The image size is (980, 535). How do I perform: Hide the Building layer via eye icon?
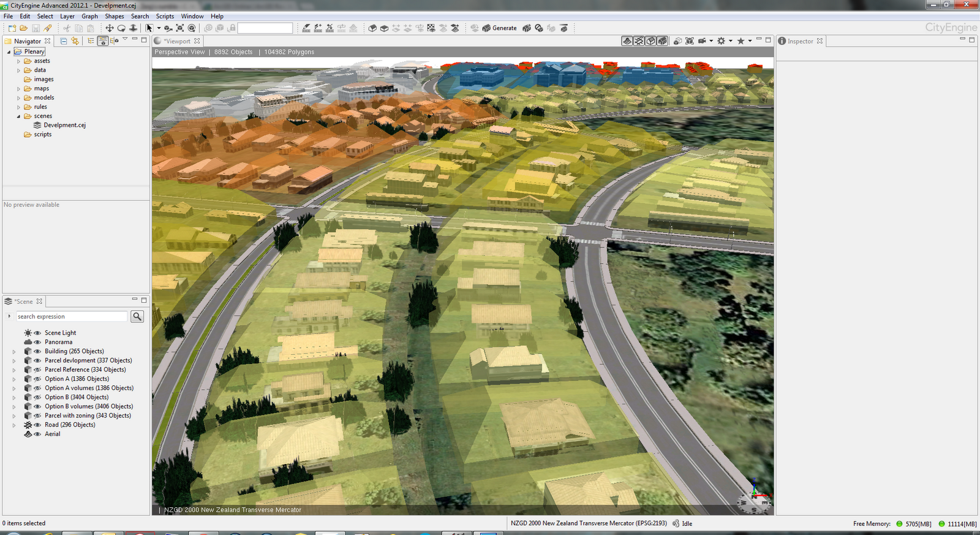(37, 351)
